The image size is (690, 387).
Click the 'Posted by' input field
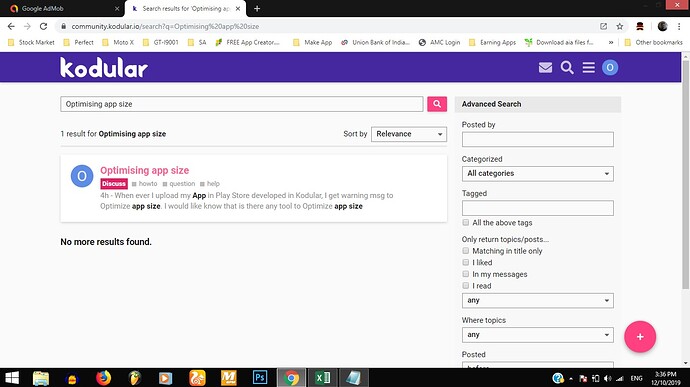[x=537, y=139]
